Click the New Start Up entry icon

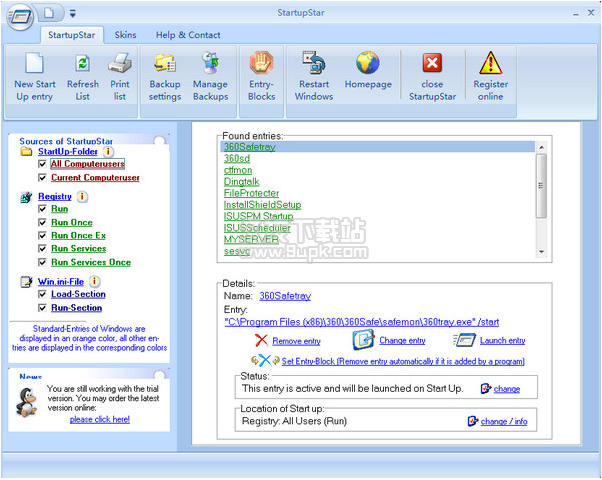coord(34,63)
